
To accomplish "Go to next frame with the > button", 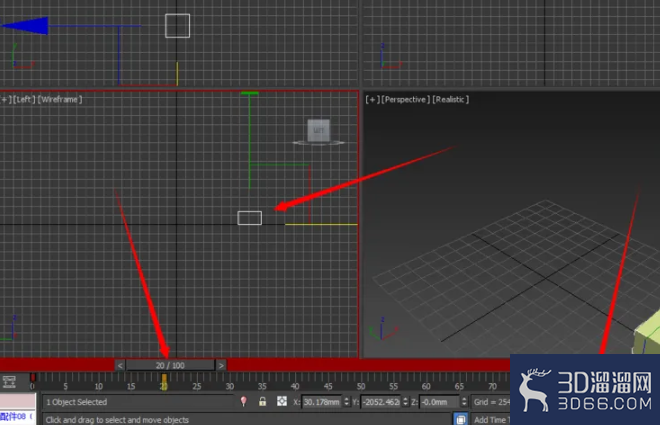I will (221, 365).
